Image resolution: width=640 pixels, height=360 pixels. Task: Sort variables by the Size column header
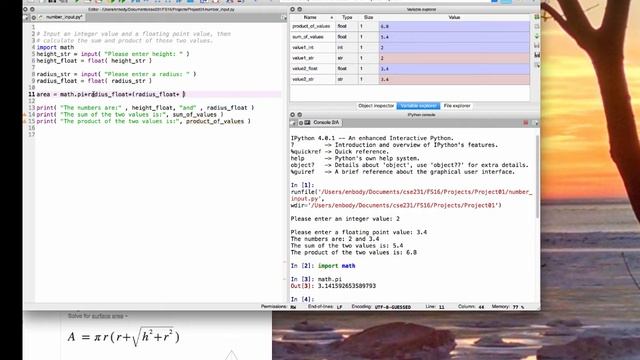[x=369, y=18]
